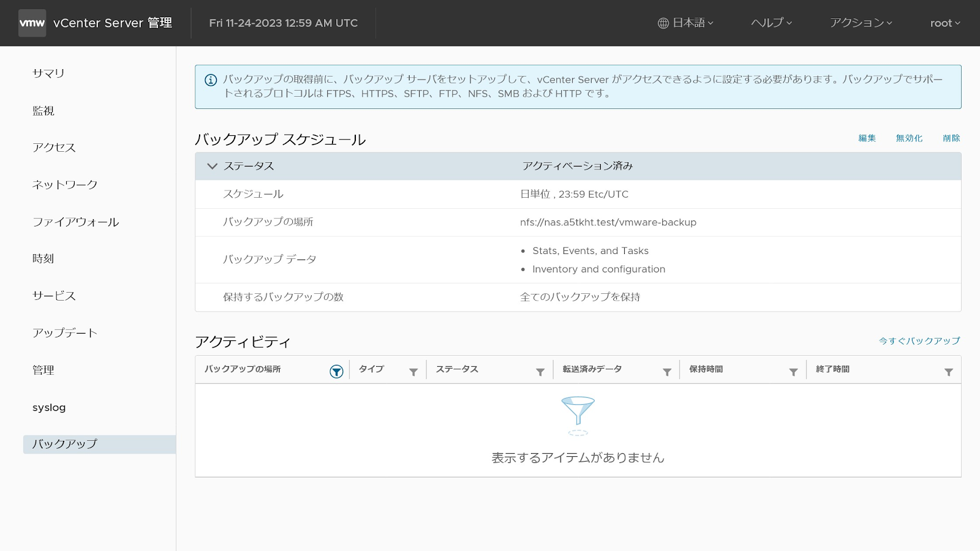This screenshot has height=551, width=980.
Task: Click バックアップ スケジュール heading
Action: tap(281, 140)
